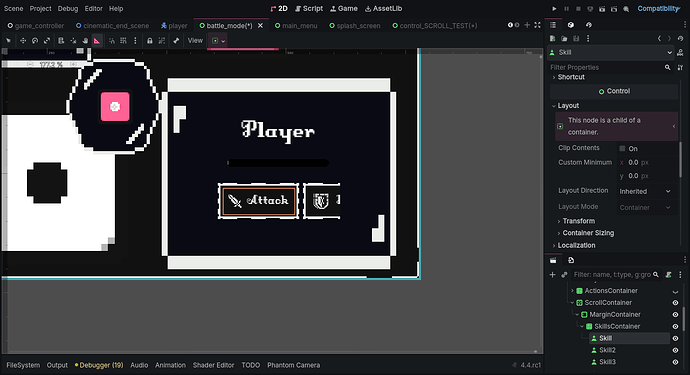Toggle visibility of Skill2 node

click(675, 350)
